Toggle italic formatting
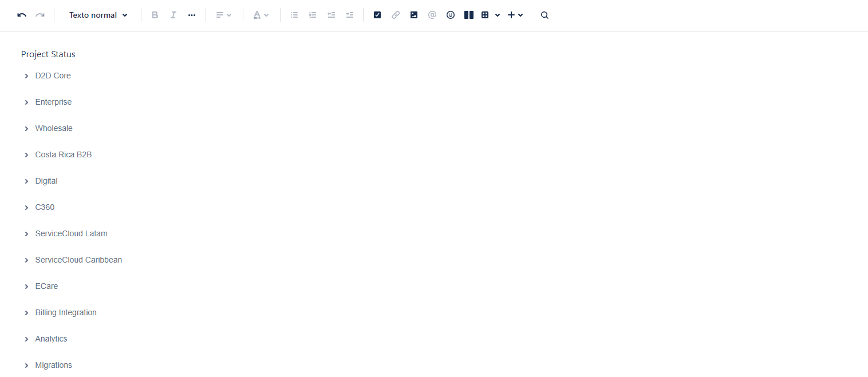This screenshot has height=377, width=868. [173, 15]
